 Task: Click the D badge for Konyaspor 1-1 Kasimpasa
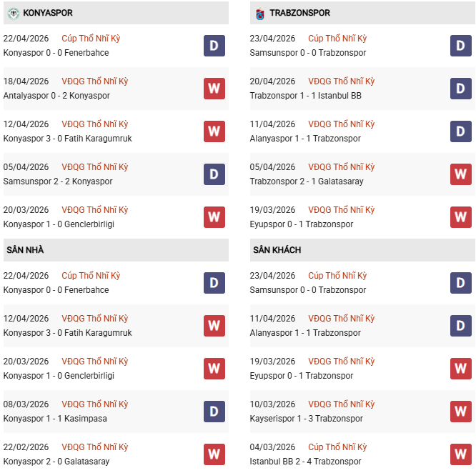click(x=214, y=412)
